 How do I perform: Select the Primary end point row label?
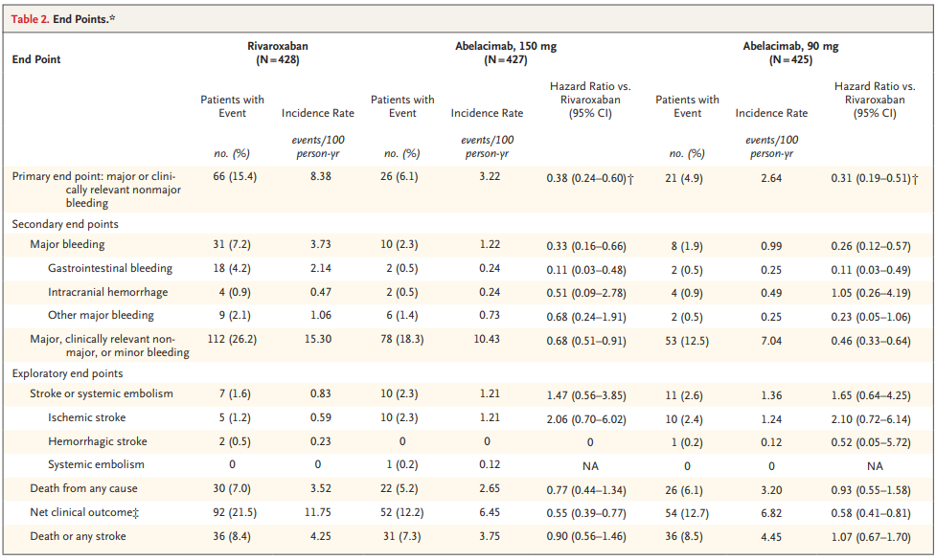click(96, 178)
